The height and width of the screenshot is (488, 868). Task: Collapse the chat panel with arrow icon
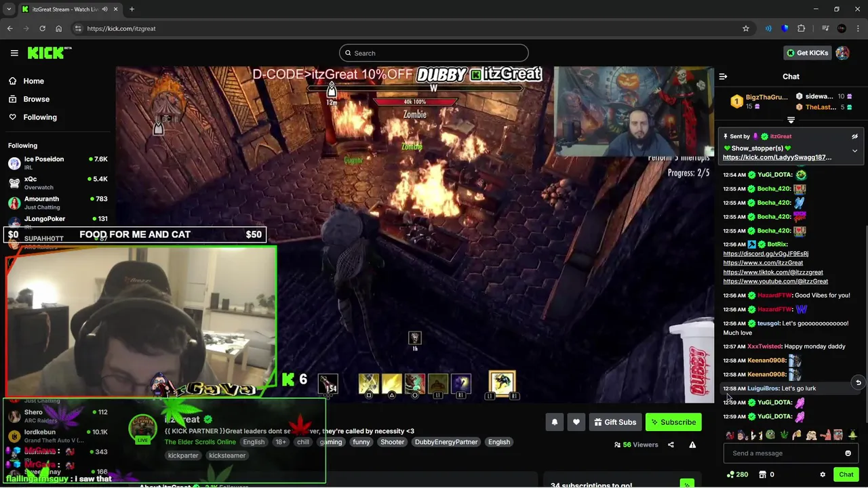[723, 77]
